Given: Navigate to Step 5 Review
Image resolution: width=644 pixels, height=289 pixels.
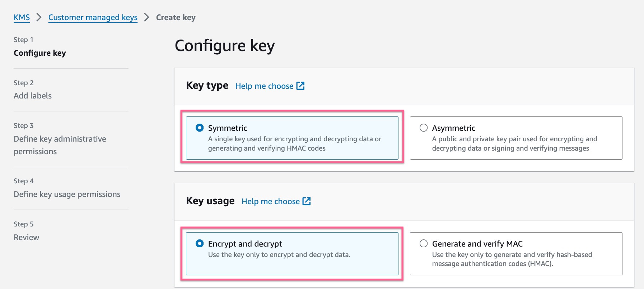Looking at the screenshot, I should click(x=27, y=237).
